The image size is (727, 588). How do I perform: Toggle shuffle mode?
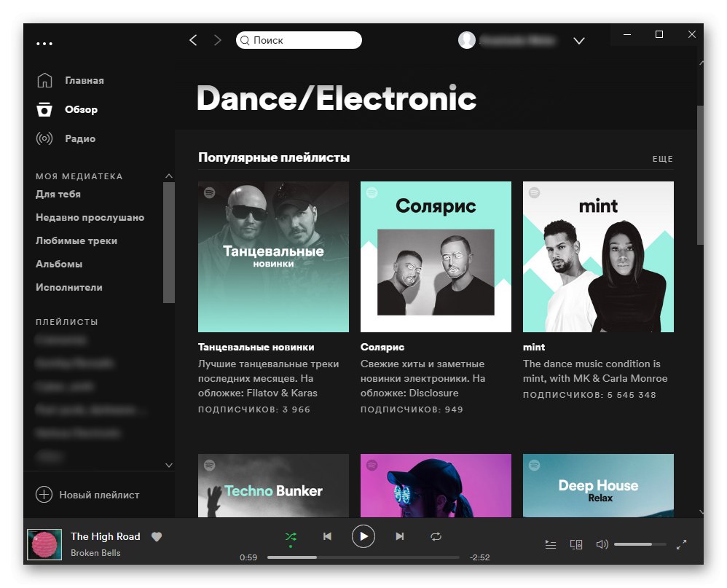[x=291, y=537]
